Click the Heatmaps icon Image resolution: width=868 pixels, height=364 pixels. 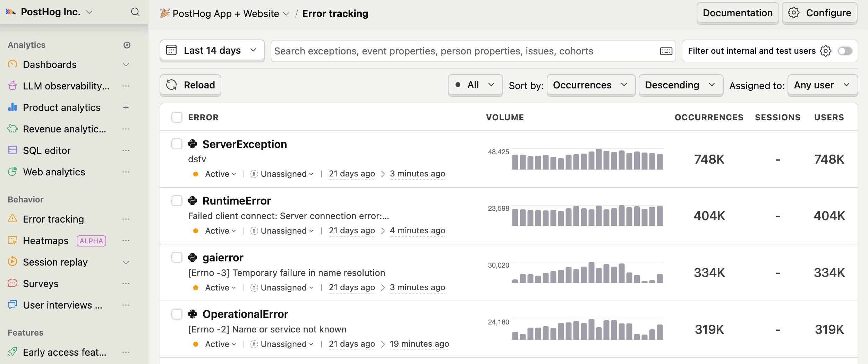[x=12, y=240]
